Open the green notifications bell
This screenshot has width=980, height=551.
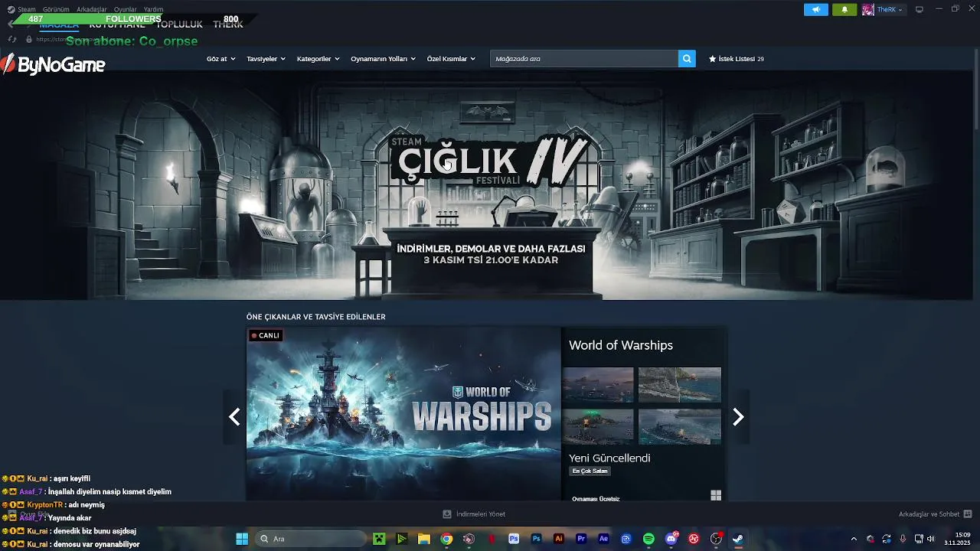tap(844, 9)
